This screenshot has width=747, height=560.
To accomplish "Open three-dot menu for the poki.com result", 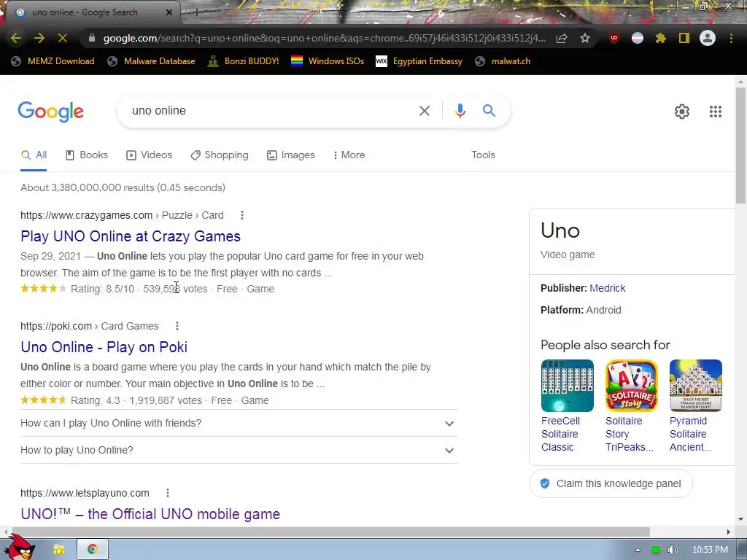I will point(177,326).
